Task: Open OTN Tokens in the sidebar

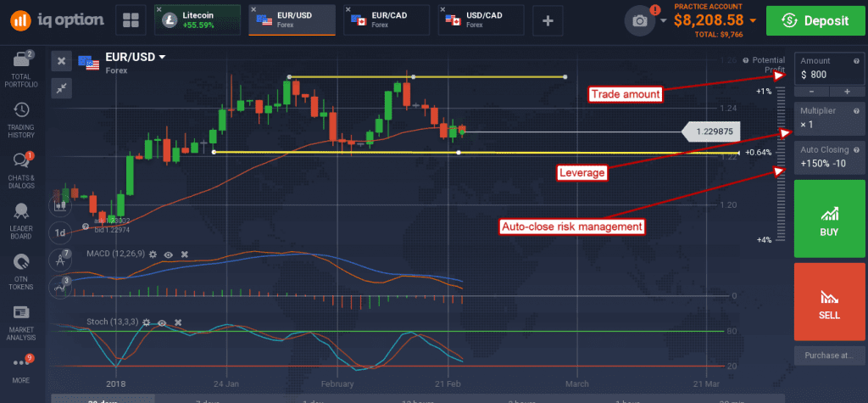Action: [x=21, y=271]
